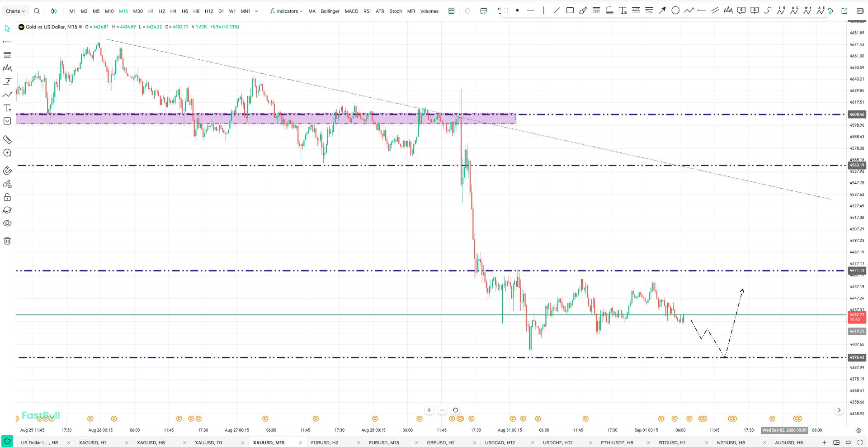868x447 pixels.
Task: Open the Charts dropdown
Action: click(x=15, y=11)
